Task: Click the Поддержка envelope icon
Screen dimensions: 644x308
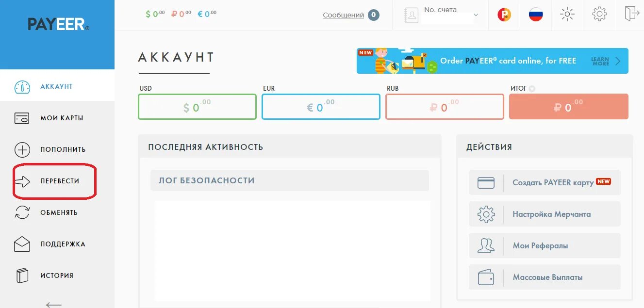Action: [x=22, y=244]
